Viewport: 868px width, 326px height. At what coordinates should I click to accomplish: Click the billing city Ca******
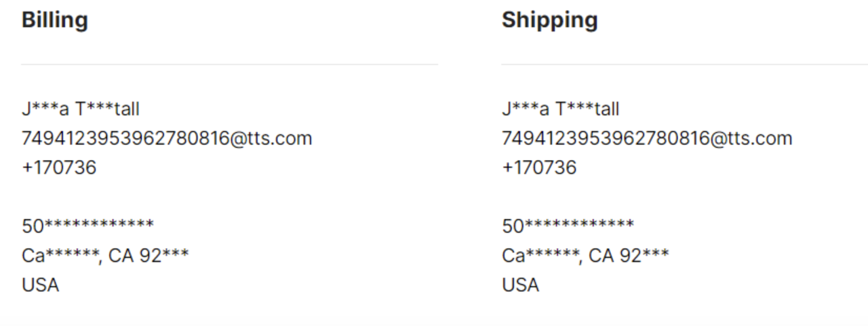(x=61, y=256)
